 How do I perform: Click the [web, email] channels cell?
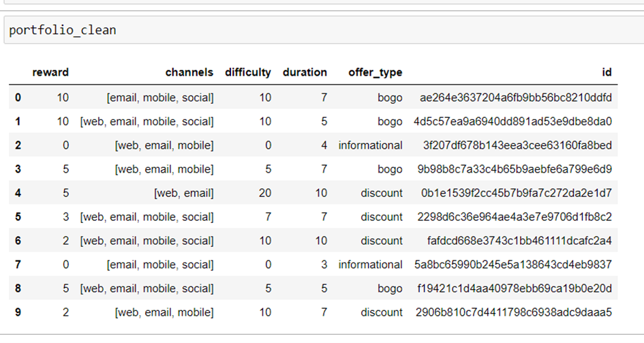pyautogui.click(x=184, y=193)
